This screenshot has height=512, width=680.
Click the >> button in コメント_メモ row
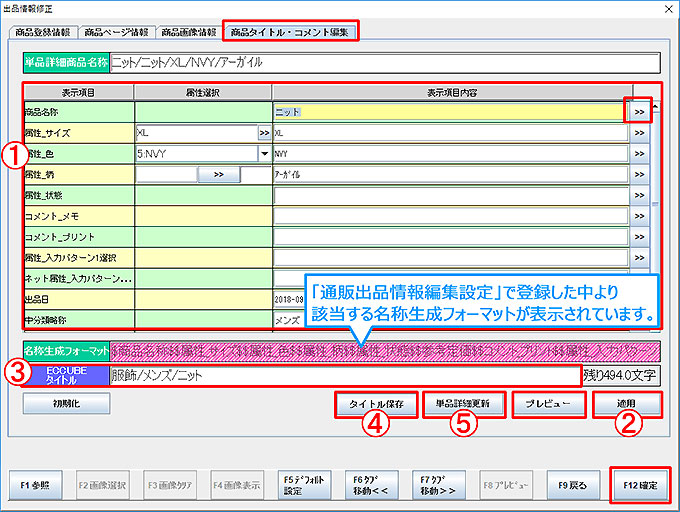(x=639, y=216)
